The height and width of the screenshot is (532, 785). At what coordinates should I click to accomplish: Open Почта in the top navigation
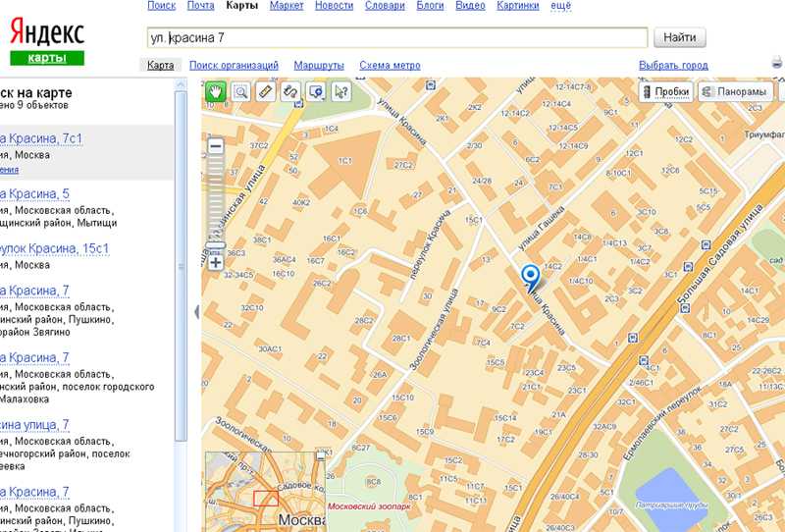coord(200,6)
